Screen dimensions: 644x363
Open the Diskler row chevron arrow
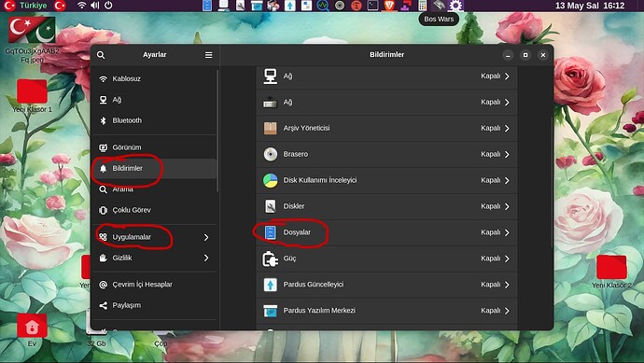[507, 206]
